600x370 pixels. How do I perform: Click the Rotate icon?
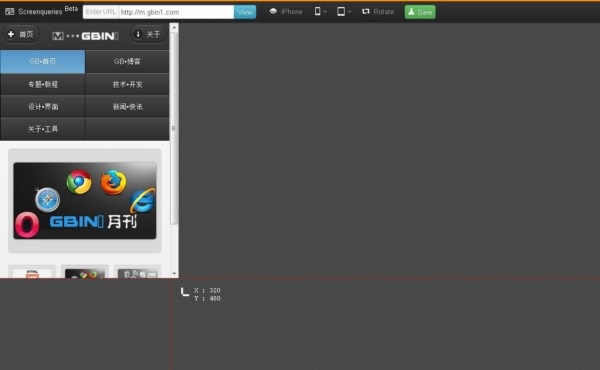tap(366, 11)
